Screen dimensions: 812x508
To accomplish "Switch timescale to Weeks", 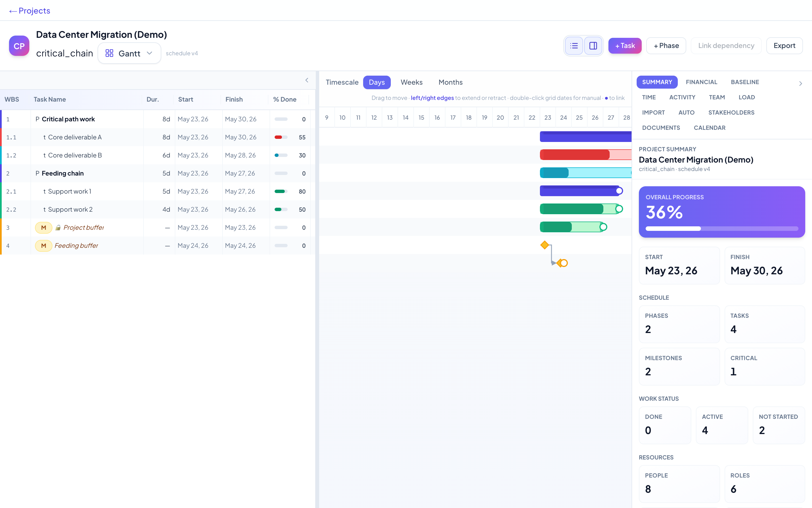I will tap(411, 82).
